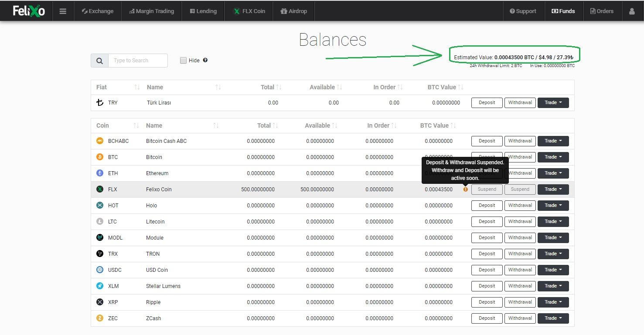
Task: Sort Fiat column using its arrows
Action: click(x=137, y=88)
